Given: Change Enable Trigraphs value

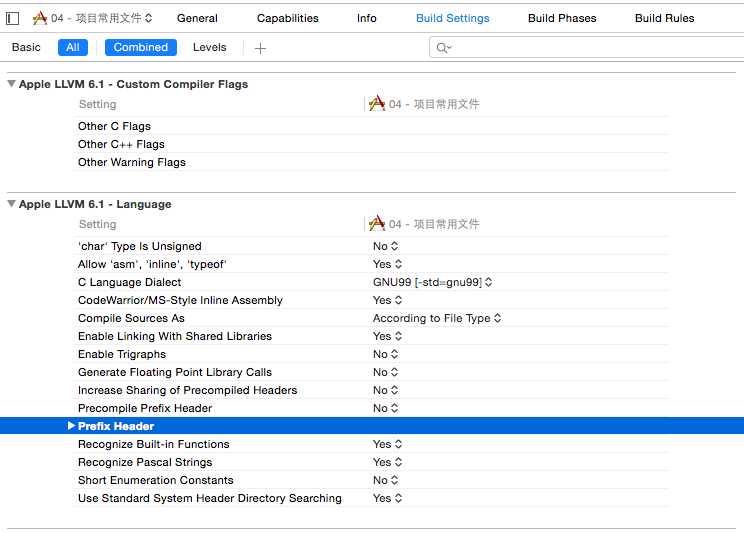Looking at the screenshot, I should [x=385, y=354].
